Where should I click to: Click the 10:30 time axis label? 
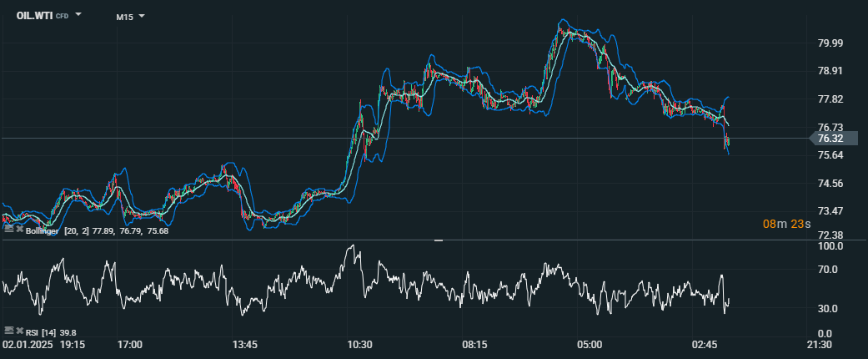pos(359,345)
